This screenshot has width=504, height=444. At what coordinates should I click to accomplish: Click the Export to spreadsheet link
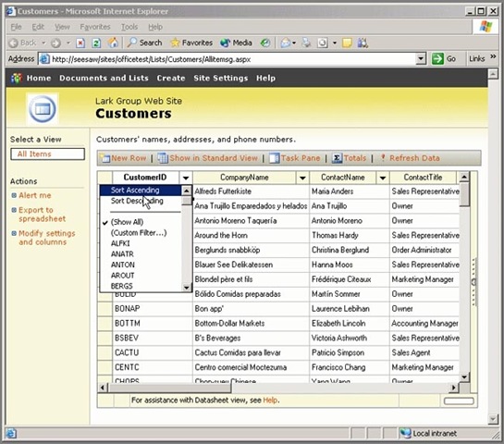(x=43, y=214)
